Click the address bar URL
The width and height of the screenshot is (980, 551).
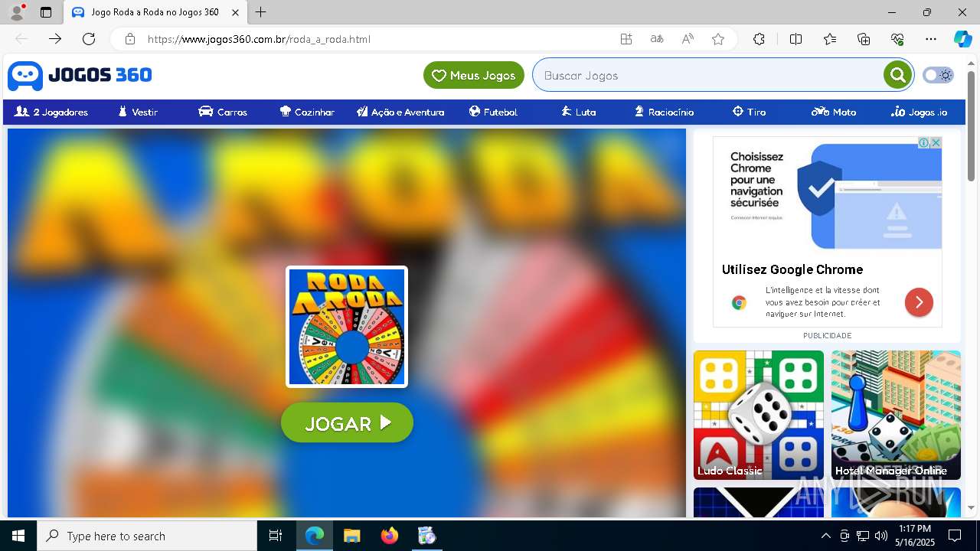point(259,39)
